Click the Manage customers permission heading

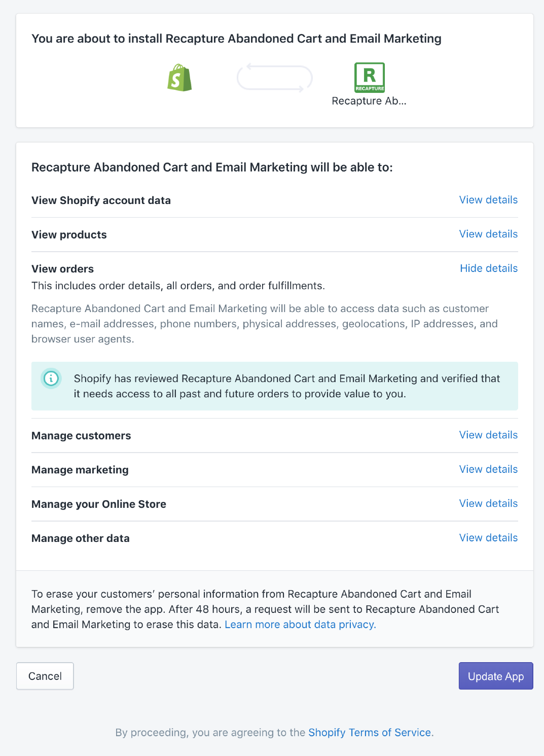[x=81, y=436]
